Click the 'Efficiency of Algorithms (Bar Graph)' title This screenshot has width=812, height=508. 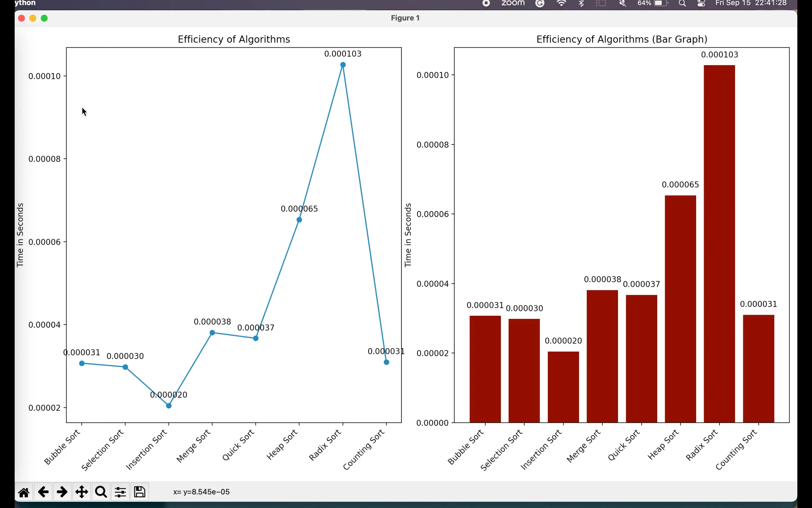click(x=622, y=39)
